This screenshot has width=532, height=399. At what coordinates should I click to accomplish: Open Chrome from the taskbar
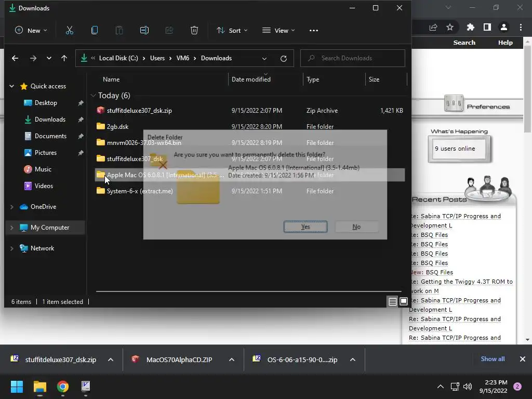click(63, 387)
